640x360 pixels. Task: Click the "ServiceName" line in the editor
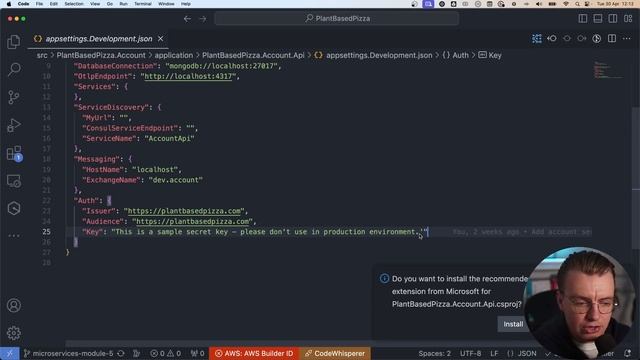[138, 138]
